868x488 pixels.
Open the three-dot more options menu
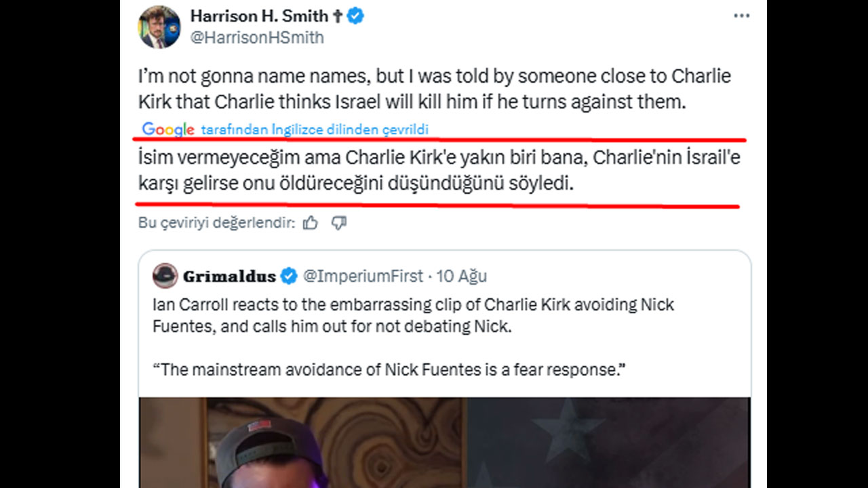point(741,16)
